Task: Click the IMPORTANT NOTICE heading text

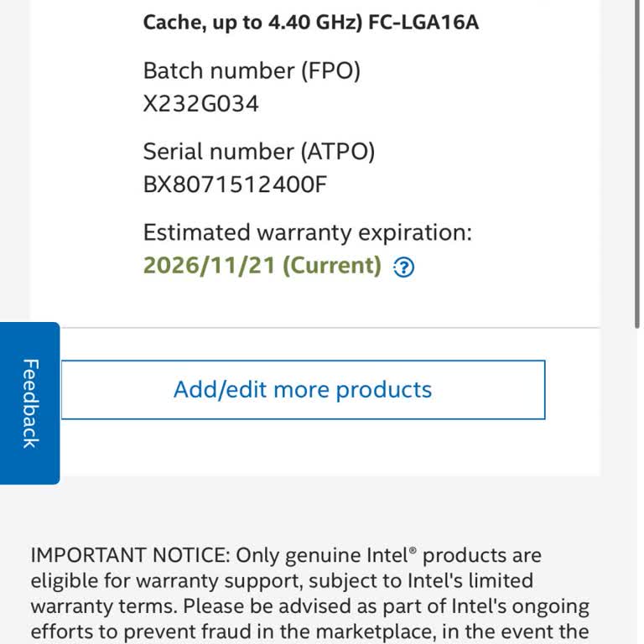Action: pos(130,555)
